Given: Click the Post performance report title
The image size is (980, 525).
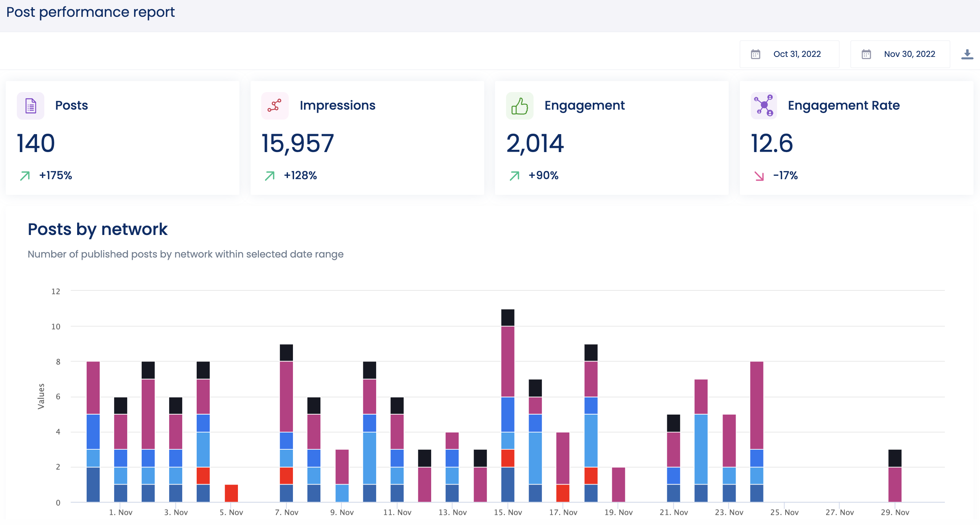Looking at the screenshot, I should (x=90, y=12).
